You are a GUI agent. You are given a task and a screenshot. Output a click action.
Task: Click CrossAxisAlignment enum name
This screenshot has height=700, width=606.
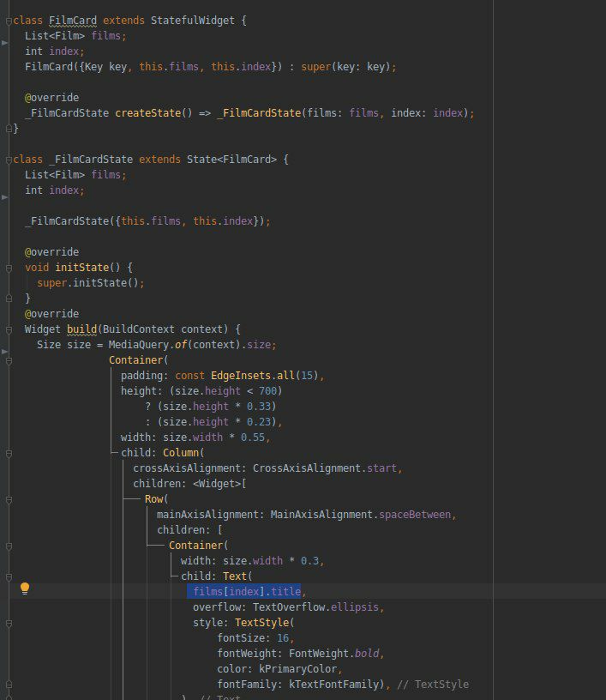(x=306, y=468)
